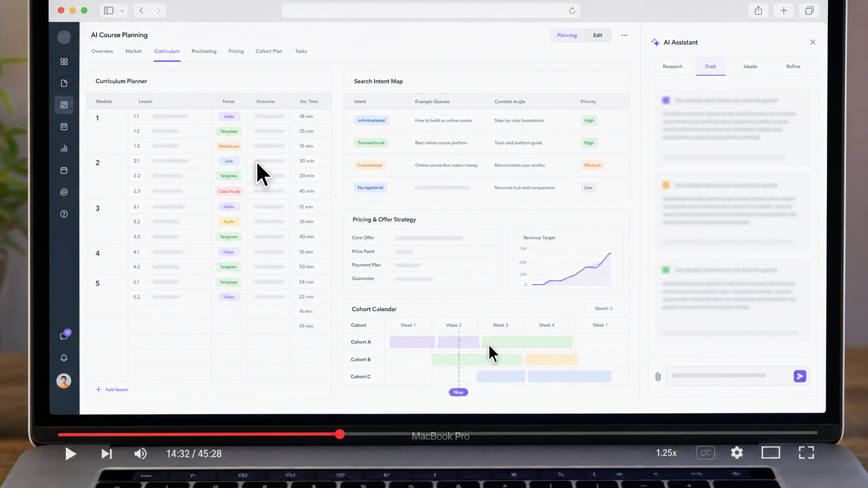Select the Draft tab in AI Assistant
This screenshot has height=488, width=868.
[711, 67]
